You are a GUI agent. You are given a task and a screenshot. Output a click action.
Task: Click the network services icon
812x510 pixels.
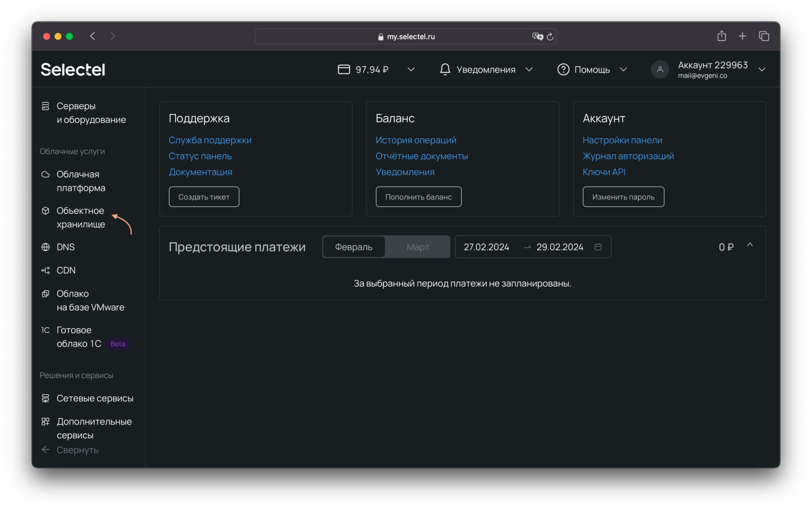pyautogui.click(x=45, y=398)
